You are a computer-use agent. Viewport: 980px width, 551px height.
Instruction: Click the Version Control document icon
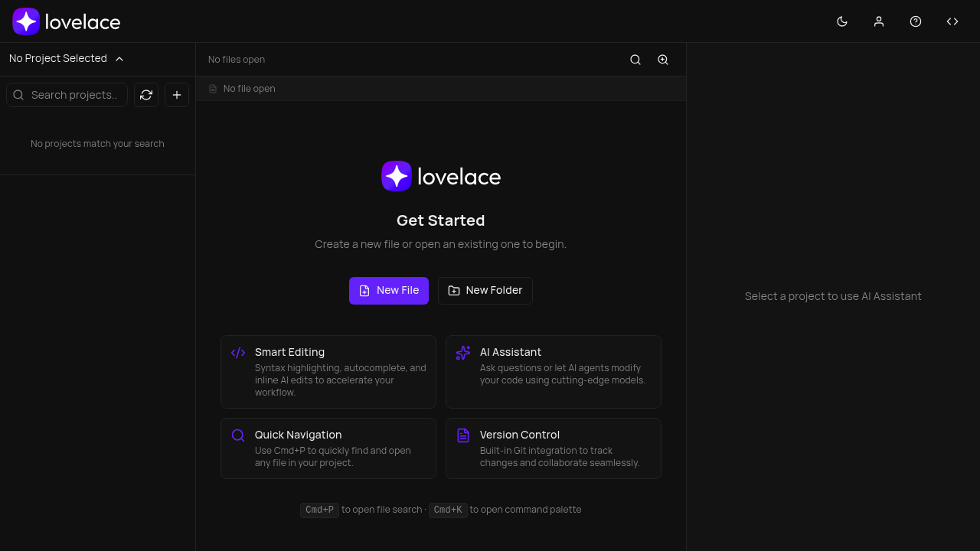(x=463, y=435)
